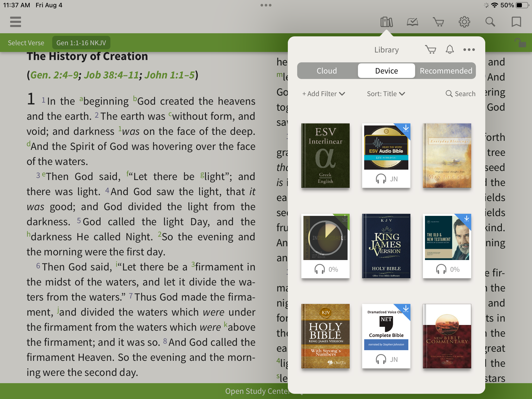Switch to Cloud tab

(327, 71)
